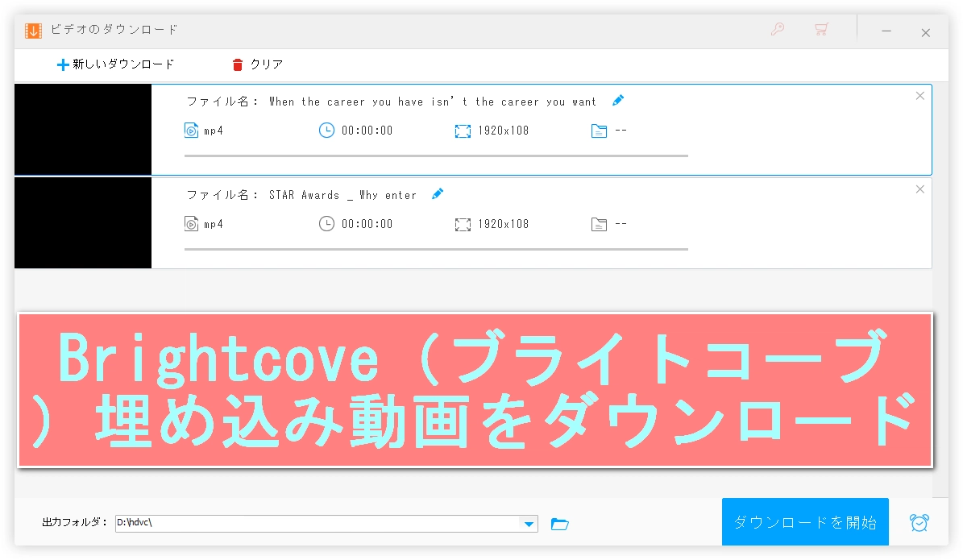Click the file name 'When the career you have isn't the career you want'
This screenshot has height=560, width=963.
[433, 102]
